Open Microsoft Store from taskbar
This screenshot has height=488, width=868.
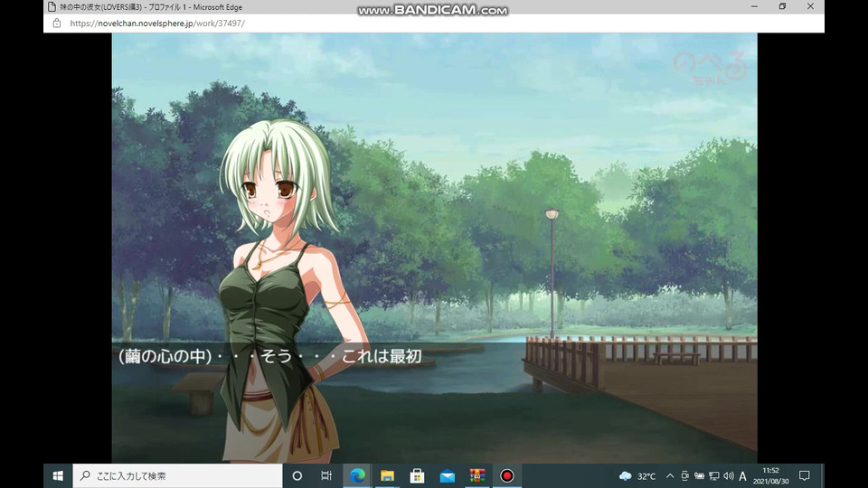click(x=417, y=476)
